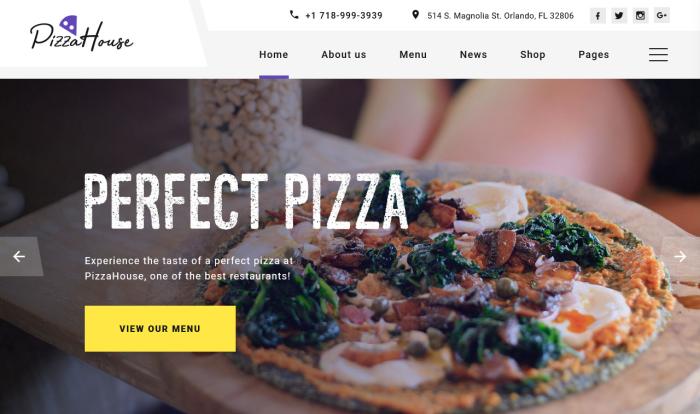
Task: Click the map pin location icon
Action: click(415, 15)
